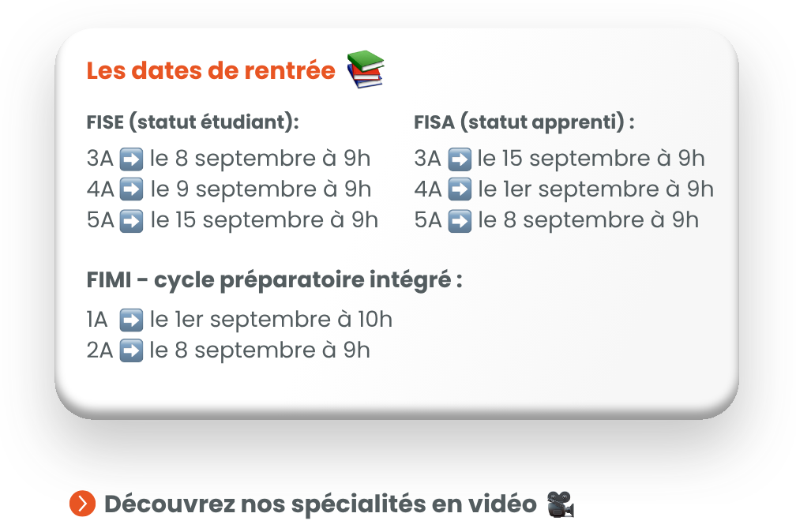Click the "FIMI - cycle préparatoire intégré" heading
This screenshot has height=532, width=796.
click(x=274, y=280)
